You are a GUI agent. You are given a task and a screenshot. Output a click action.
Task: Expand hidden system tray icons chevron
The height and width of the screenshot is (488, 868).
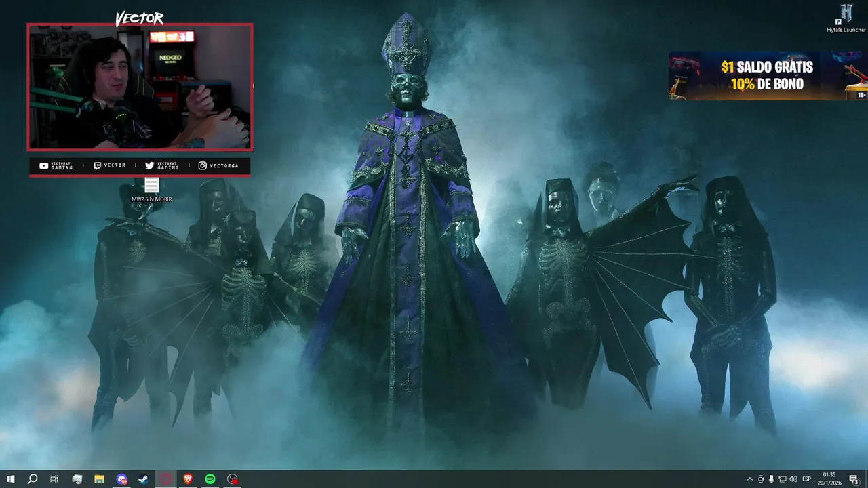pyautogui.click(x=749, y=479)
